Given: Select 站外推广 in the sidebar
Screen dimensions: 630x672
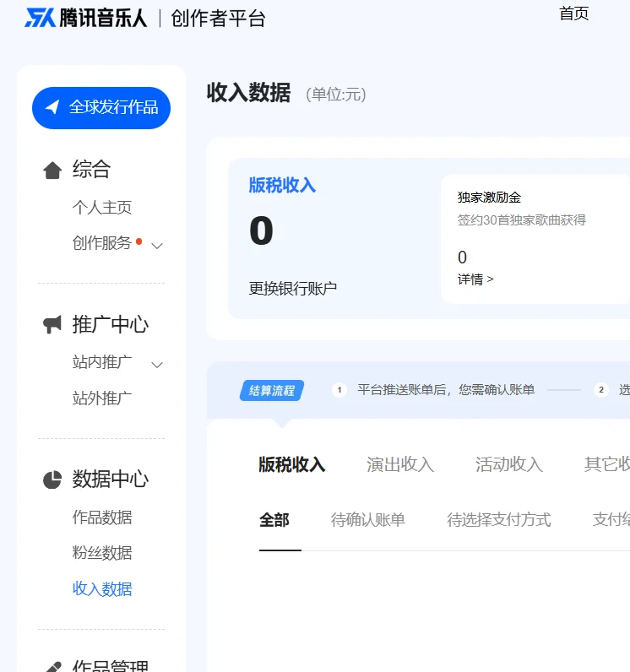Looking at the screenshot, I should click(x=102, y=398).
